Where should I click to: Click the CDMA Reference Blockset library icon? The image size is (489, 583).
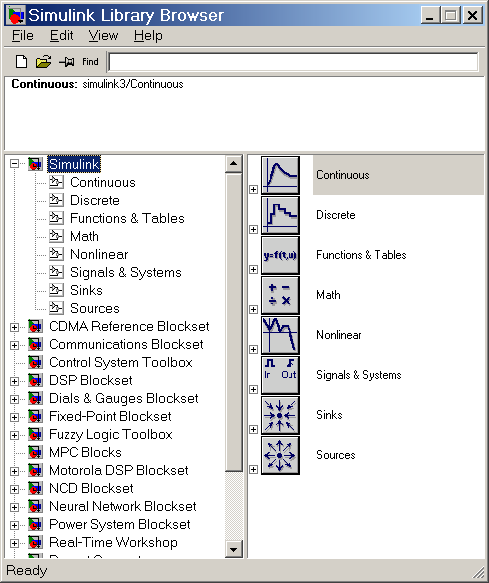(x=35, y=326)
